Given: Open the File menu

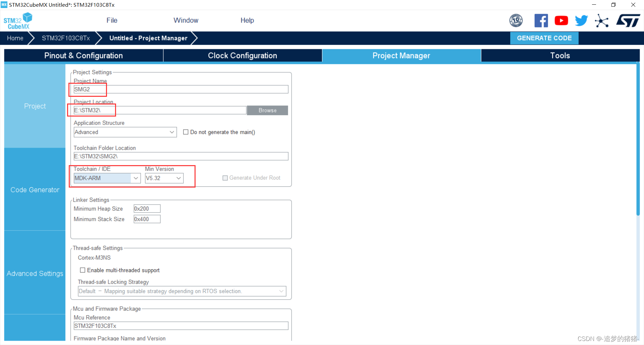Looking at the screenshot, I should click(112, 20).
